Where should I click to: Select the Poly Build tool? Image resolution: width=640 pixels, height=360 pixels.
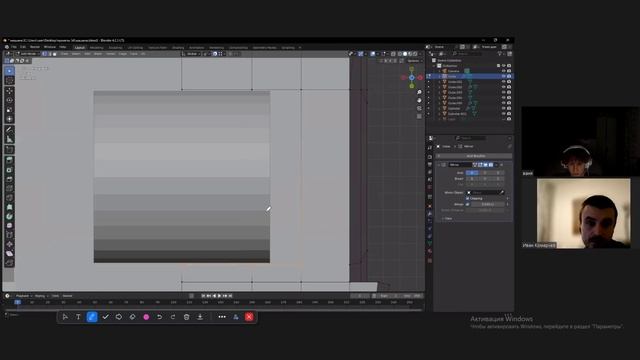point(9,207)
